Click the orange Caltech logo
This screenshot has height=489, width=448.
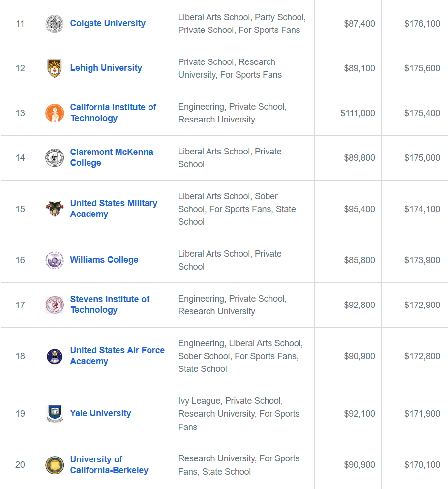pyautogui.click(x=55, y=113)
